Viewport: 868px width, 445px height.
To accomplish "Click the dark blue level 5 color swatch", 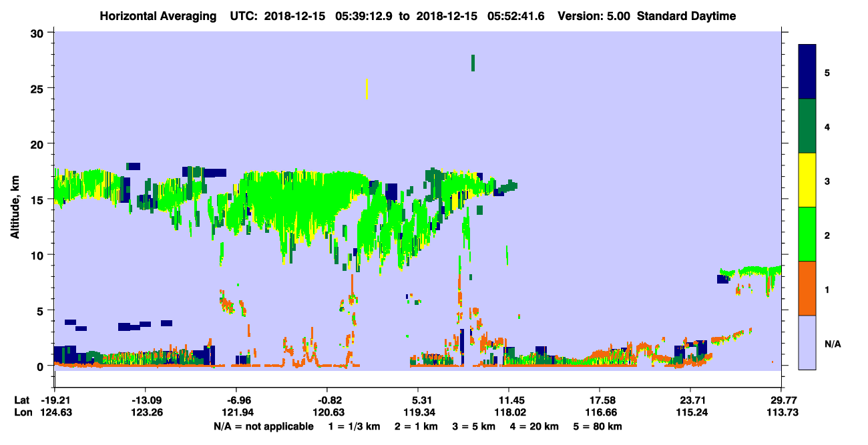I will [x=807, y=72].
